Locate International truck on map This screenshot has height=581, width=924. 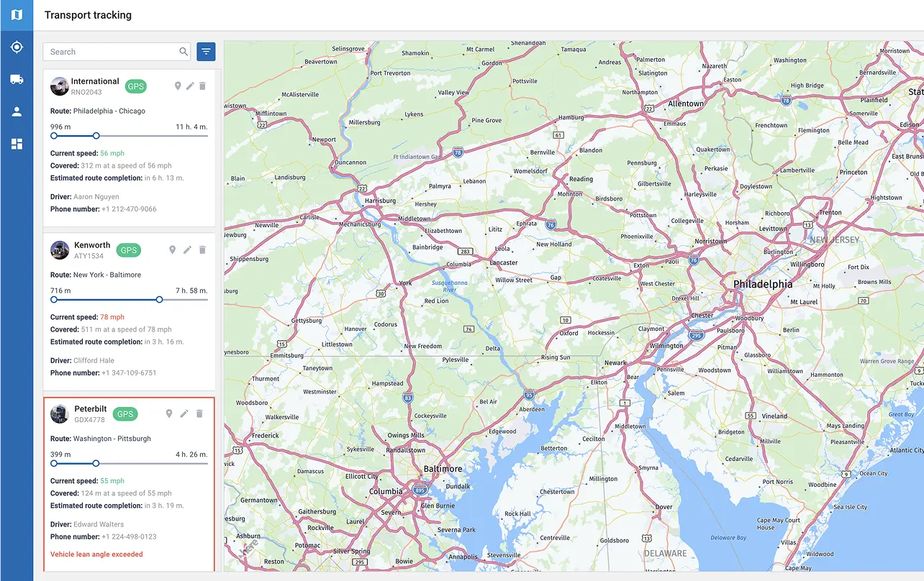click(x=178, y=86)
